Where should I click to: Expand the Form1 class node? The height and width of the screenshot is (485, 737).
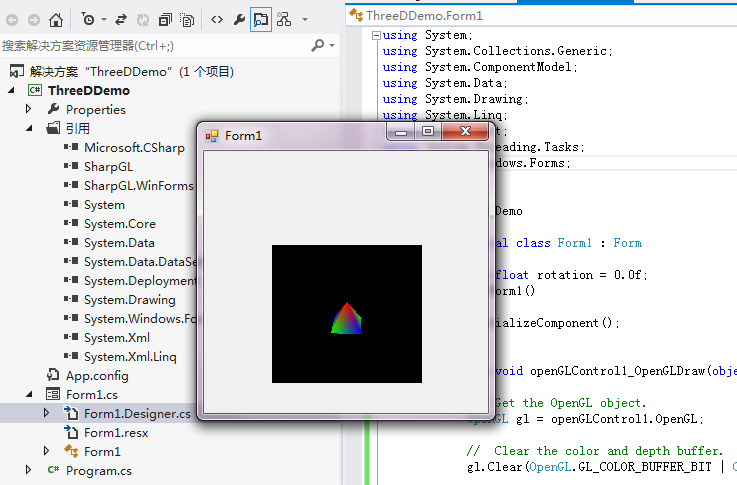(46, 451)
